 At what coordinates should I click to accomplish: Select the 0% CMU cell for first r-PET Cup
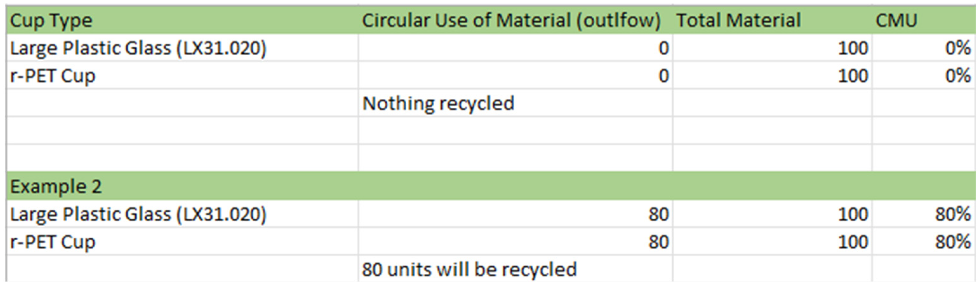(x=923, y=75)
